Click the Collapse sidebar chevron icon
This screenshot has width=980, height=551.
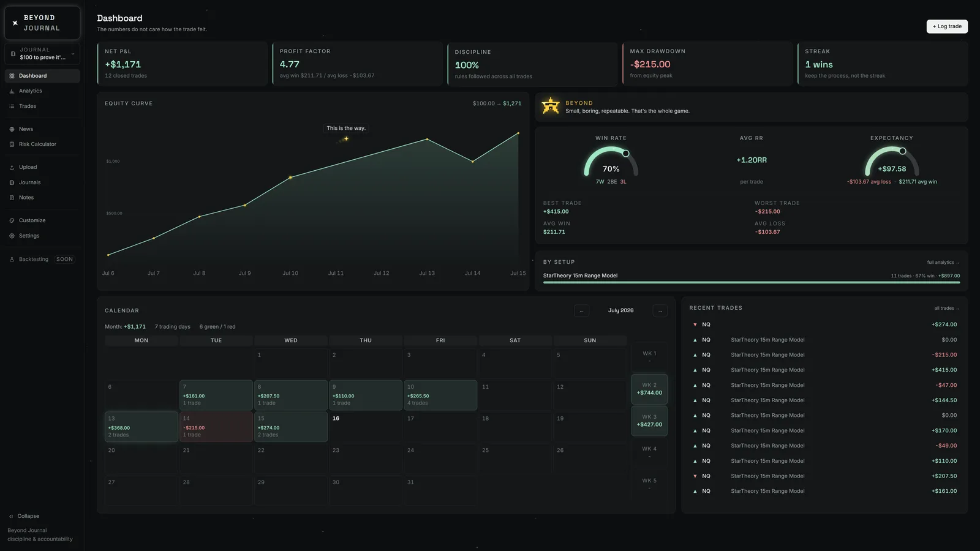11,516
